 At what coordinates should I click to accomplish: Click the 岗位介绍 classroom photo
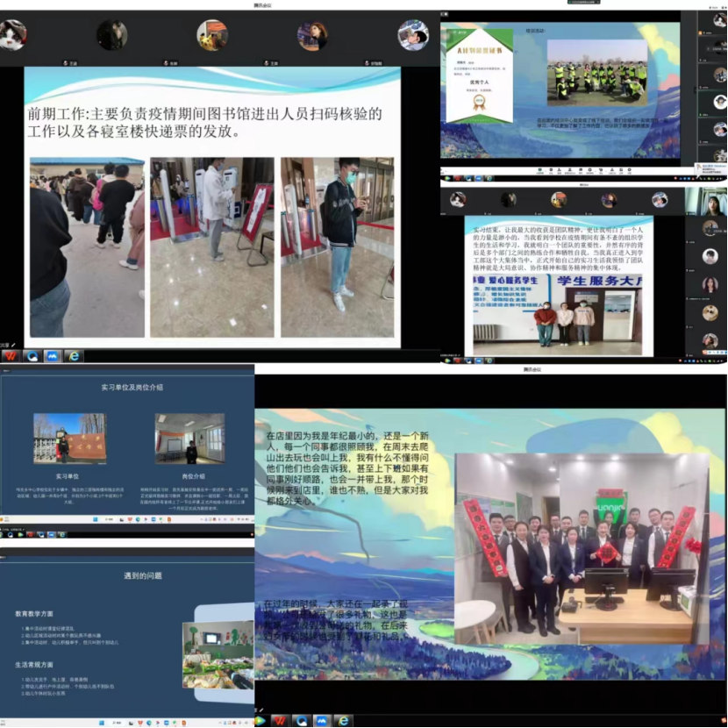tap(189, 439)
